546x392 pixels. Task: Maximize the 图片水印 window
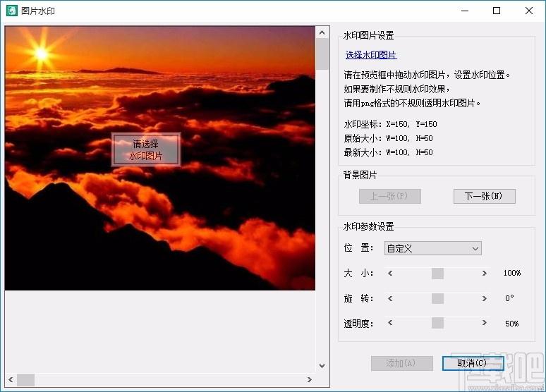click(x=497, y=11)
